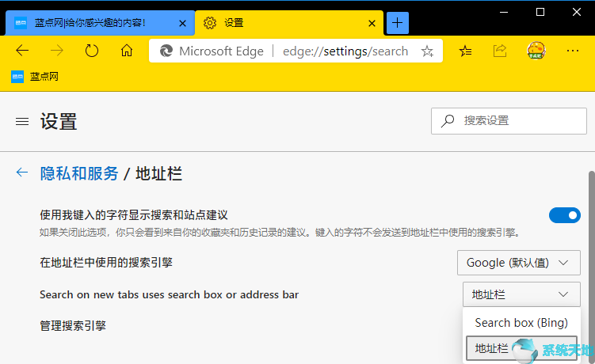Image resolution: width=595 pixels, height=364 pixels.
Task: Close the 设置 tab
Action: [x=372, y=24]
